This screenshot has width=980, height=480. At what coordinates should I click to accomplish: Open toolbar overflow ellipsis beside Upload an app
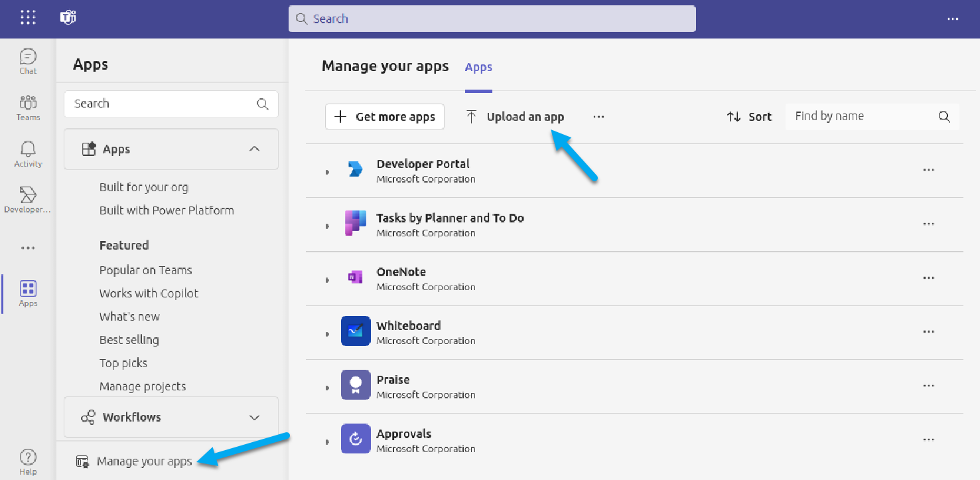[598, 117]
